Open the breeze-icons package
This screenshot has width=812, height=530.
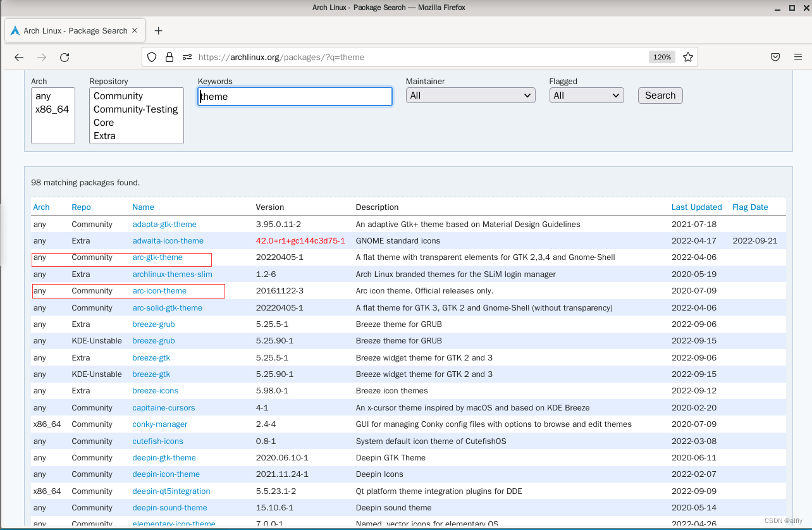(155, 391)
